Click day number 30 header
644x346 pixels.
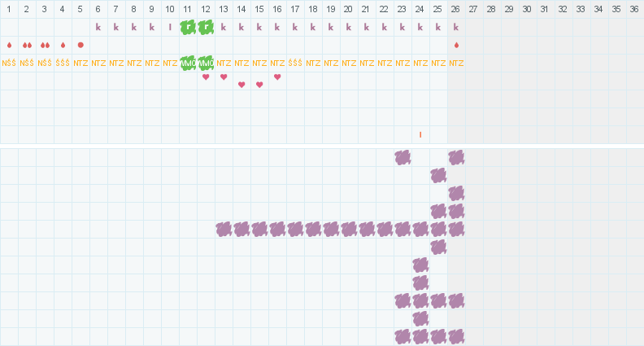click(527, 9)
